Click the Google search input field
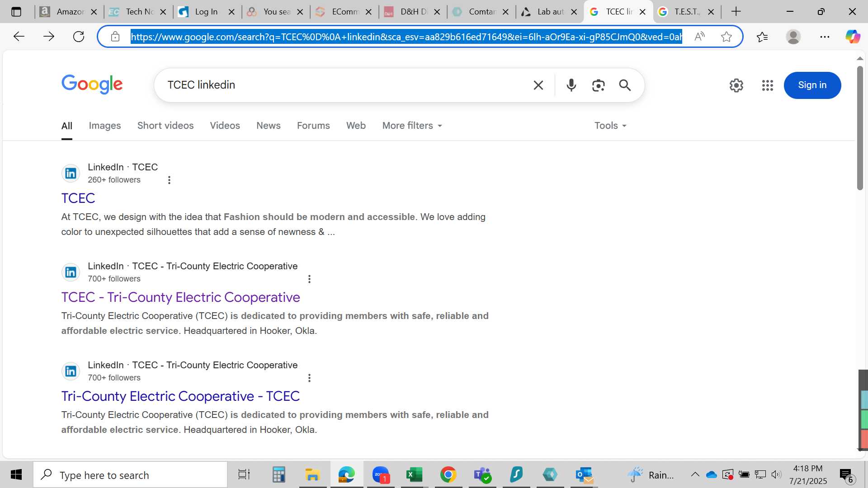Screen dimensions: 868x488 tap(346, 85)
